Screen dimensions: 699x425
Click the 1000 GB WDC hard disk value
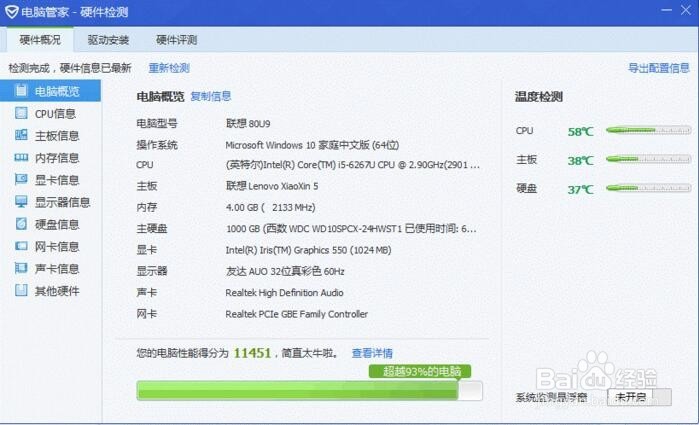[x=351, y=229]
